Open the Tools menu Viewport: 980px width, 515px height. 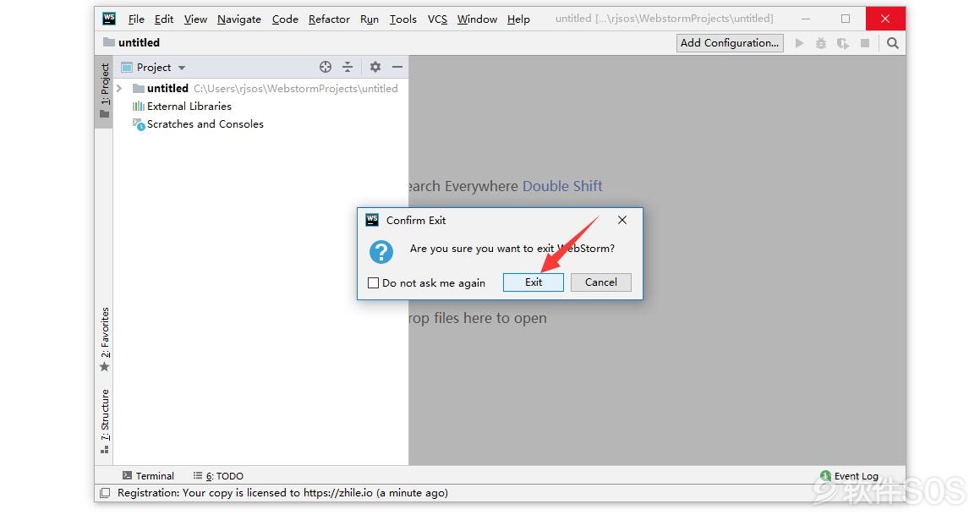[402, 19]
